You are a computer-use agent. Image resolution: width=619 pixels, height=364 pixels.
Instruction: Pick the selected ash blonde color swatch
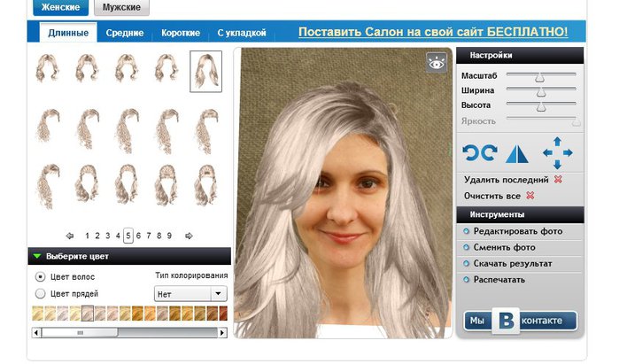point(88,314)
